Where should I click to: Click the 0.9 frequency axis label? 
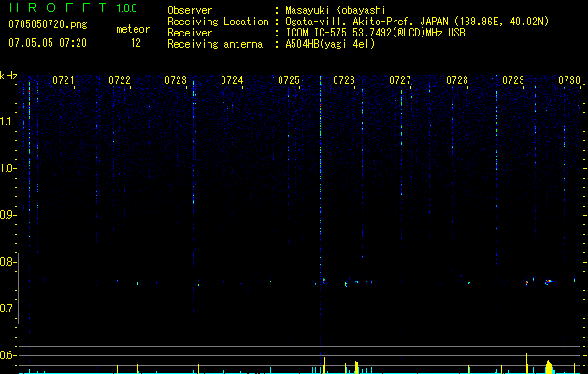[x=7, y=215]
